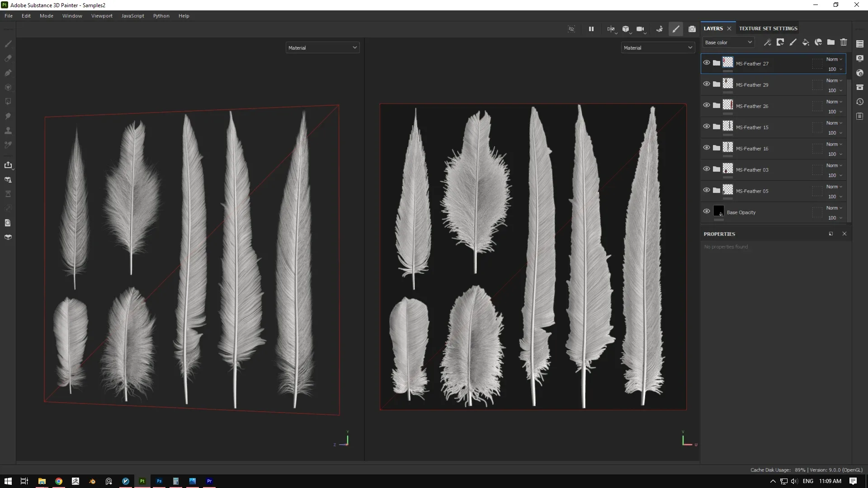868x488 pixels.
Task: Open the History panel icon
Action: [x=860, y=102]
